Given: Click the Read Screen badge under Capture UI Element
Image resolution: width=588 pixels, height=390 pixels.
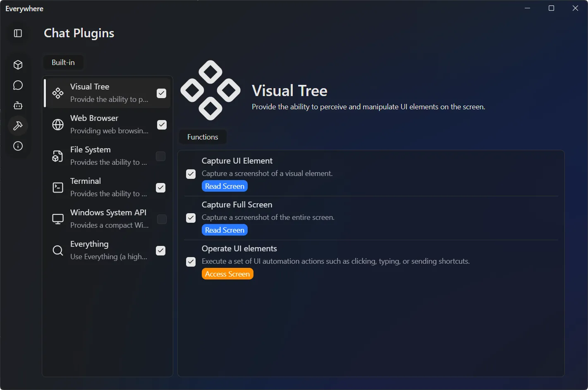Looking at the screenshot, I should (x=225, y=186).
